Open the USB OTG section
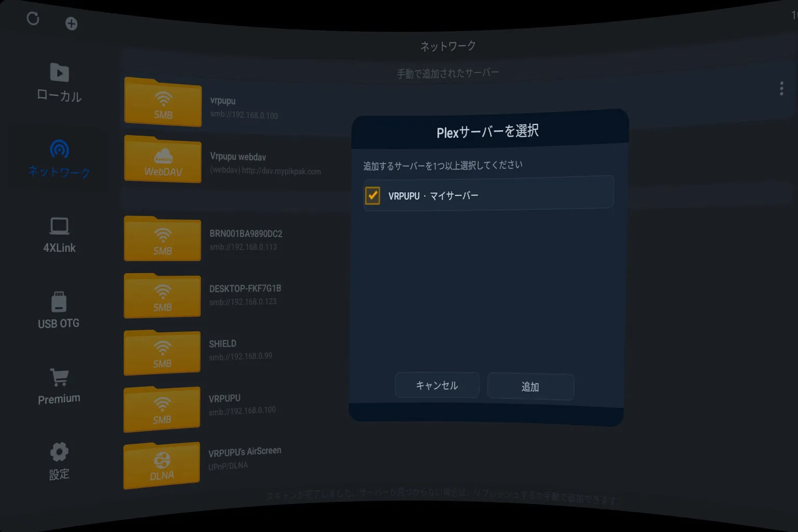This screenshot has height=532, width=798. 59,310
